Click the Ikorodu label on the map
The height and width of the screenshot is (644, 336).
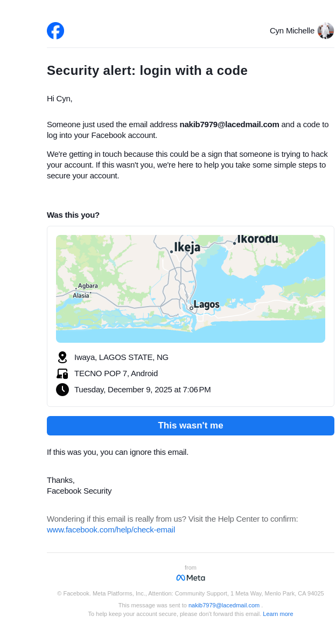258,239
